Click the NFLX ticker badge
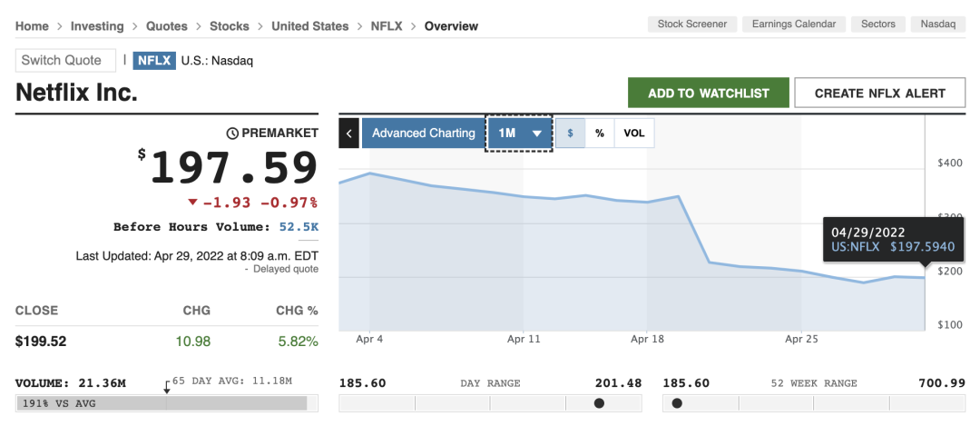This screenshot has width=980, height=426. click(x=154, y=61)
